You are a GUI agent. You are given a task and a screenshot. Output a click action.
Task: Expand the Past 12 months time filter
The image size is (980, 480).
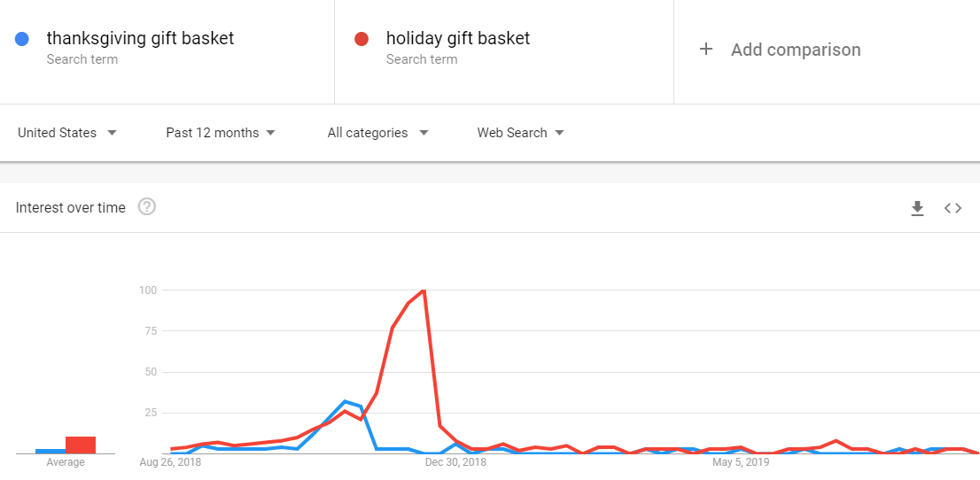point(221,133)
